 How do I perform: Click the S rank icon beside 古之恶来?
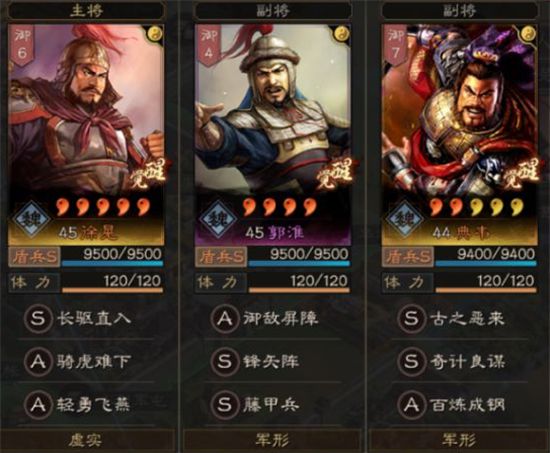click(x=411, y=318)
